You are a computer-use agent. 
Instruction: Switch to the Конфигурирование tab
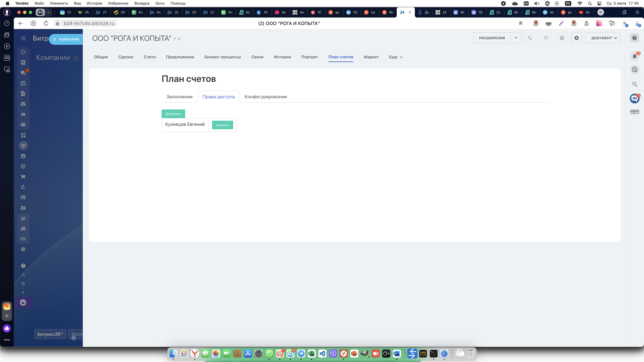[266, 97]
